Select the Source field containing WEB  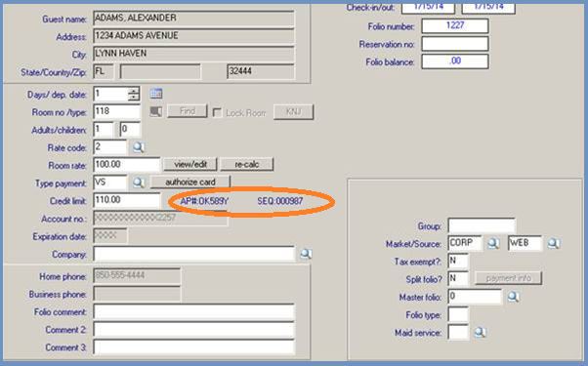[x=525, y=243]
